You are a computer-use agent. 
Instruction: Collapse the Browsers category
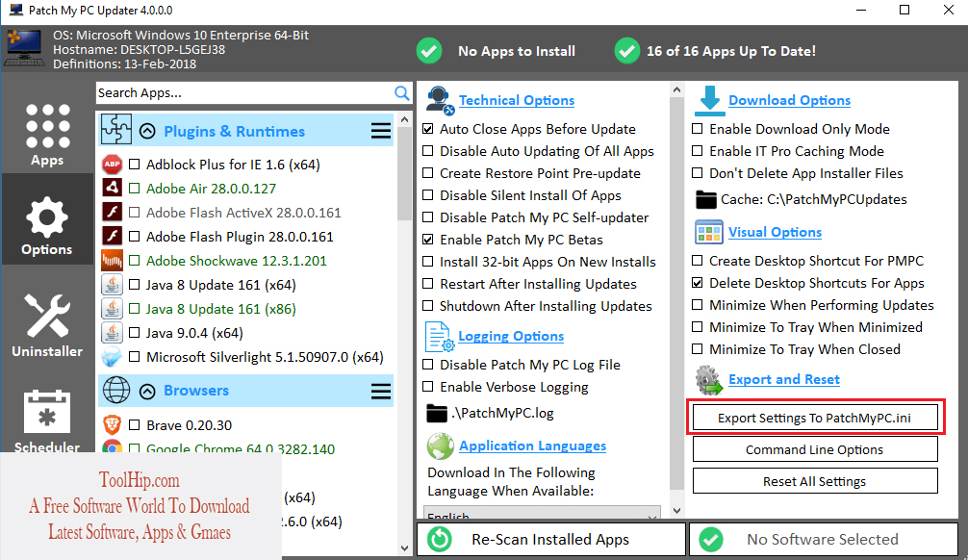(147, 392)
